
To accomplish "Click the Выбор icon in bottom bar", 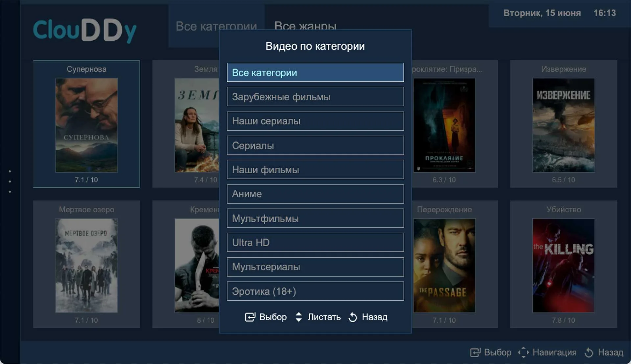I will pos(475,353).
